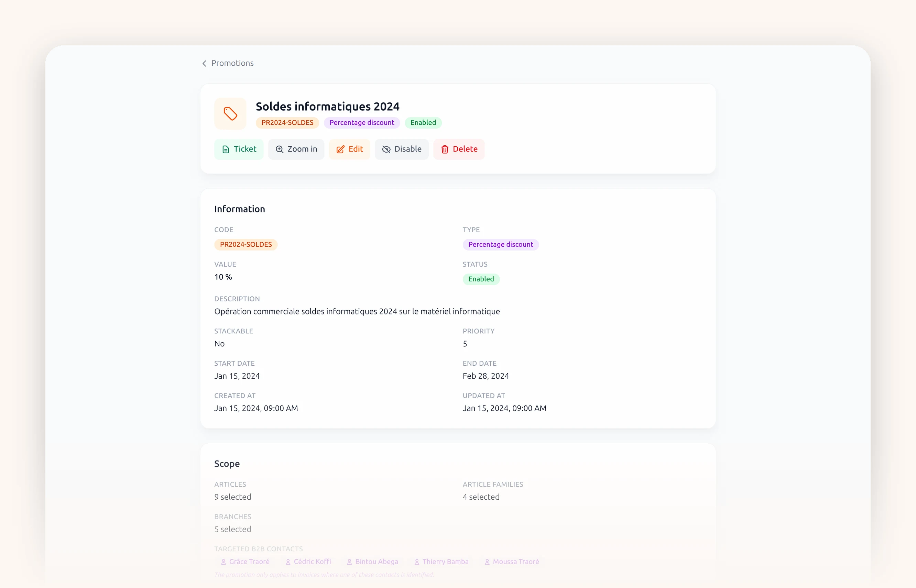The width and height of the screenshot is (916, 588).
Task: Click the Zoom in button
Action: point(296,149)
